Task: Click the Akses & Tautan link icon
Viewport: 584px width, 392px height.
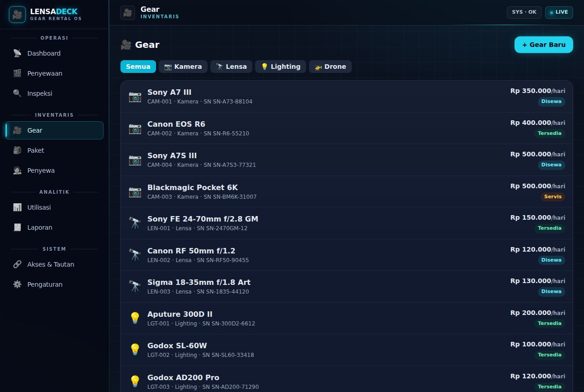Action: [17, 264]
